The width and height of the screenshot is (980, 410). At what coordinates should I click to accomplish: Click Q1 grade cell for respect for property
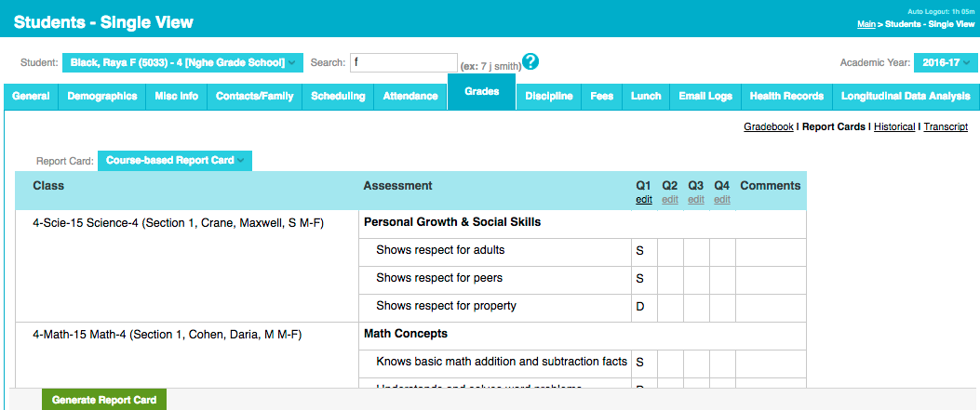pos(644,306)
